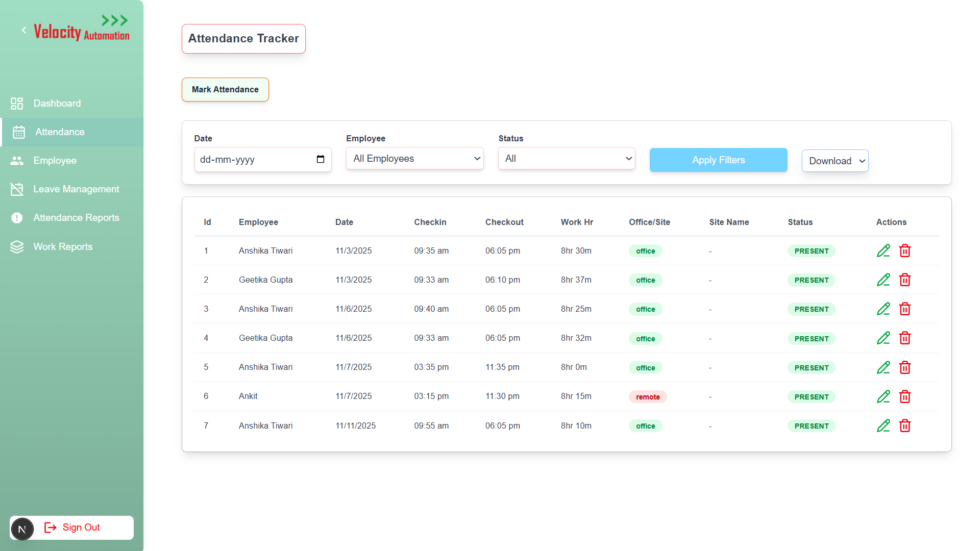The height and width of the screenshot is (551, 980).
Task: Collapse sidebar using back chevron icon
Action: point(24,30)
